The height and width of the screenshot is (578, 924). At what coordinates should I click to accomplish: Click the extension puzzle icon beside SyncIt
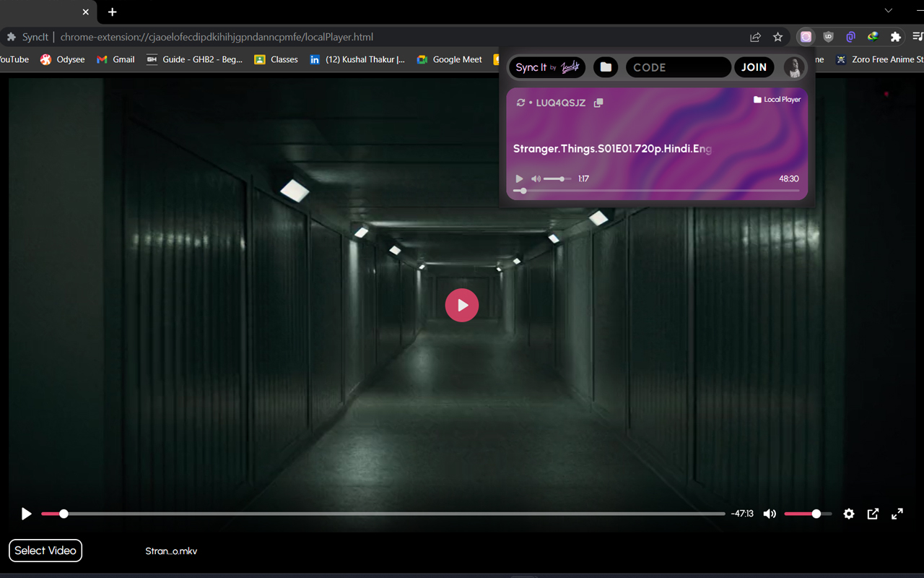coord(12,37)
